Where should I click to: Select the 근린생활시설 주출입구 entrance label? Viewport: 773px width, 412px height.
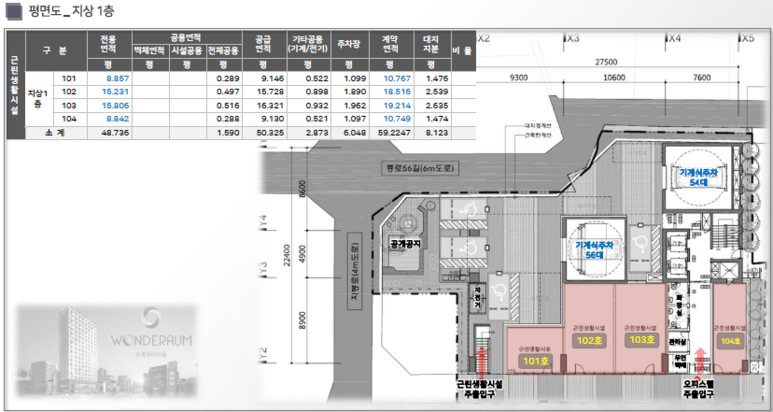pos(481,389)
